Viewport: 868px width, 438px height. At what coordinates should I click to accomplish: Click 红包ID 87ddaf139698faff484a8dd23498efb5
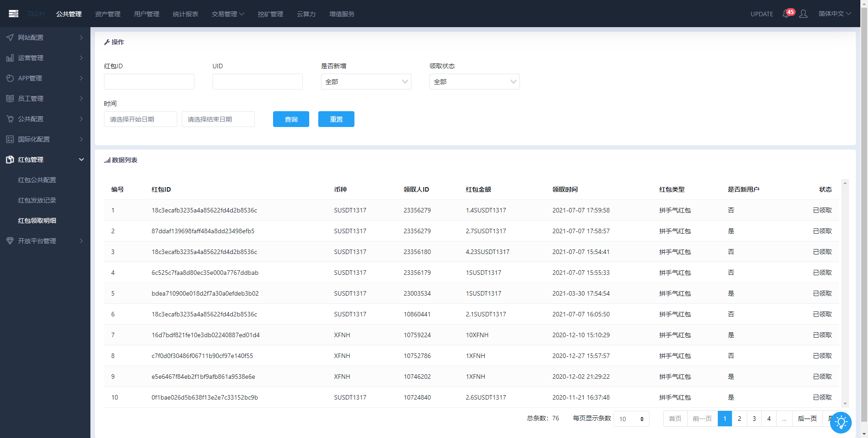(x=203, y=231)
